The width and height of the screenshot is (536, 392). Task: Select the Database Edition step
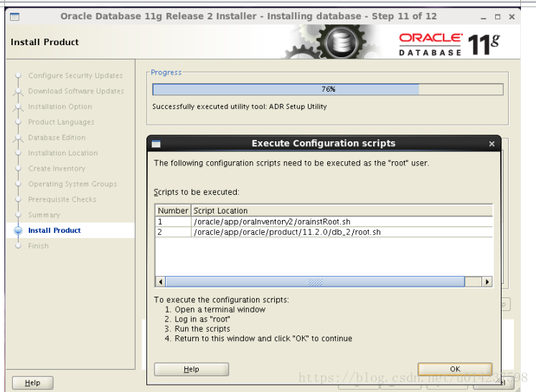[x=57, y=138]
